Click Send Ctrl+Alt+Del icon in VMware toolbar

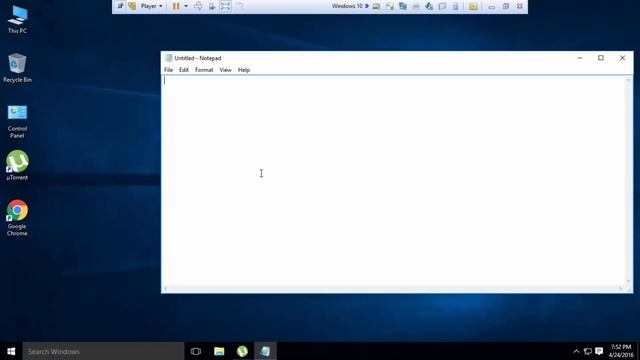(198, 6)
